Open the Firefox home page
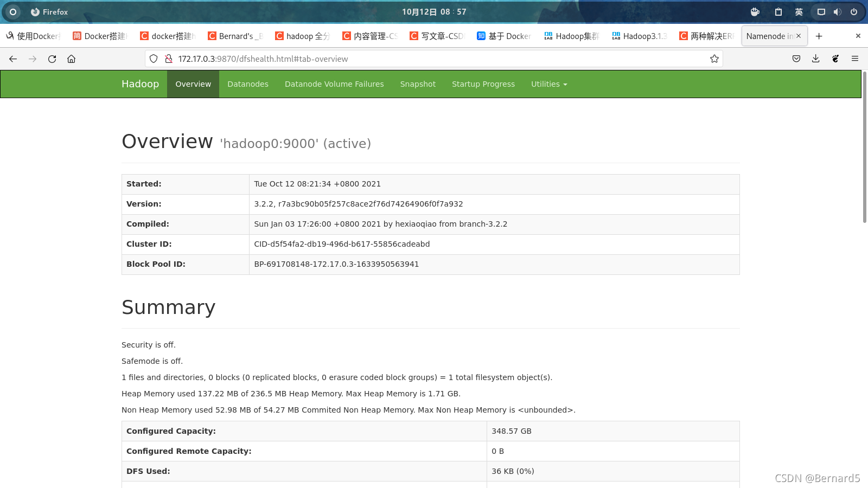 (x=71, y=59)
